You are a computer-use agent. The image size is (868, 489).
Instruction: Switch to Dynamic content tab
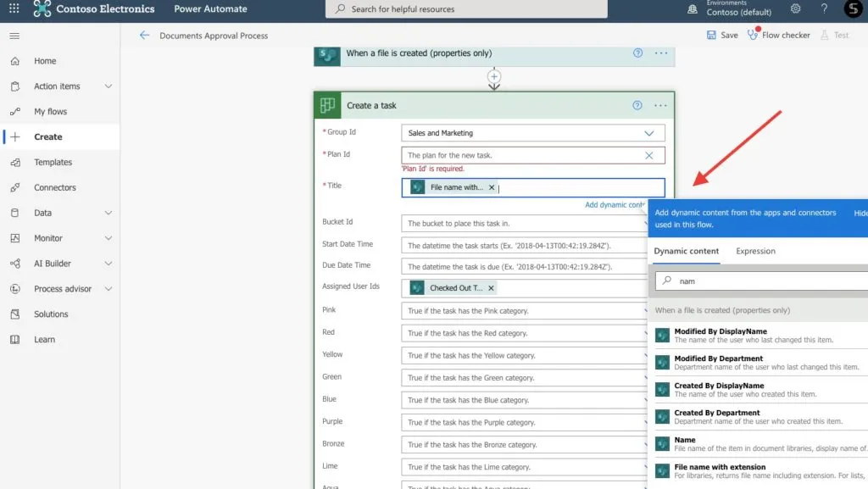(687, 251)
